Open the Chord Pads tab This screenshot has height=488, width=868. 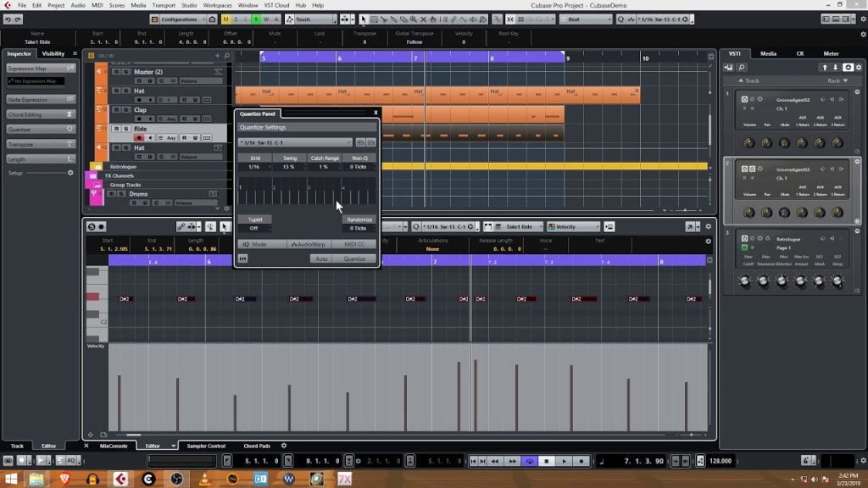[x=257, y=446]
